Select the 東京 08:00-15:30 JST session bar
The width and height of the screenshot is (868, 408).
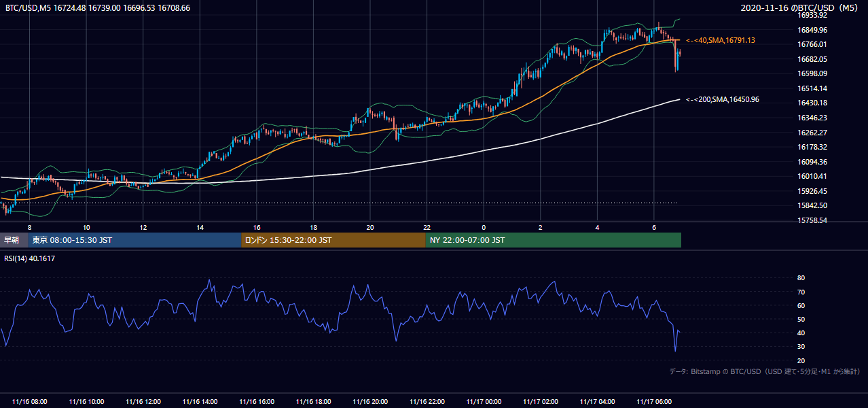click(x=134, y=240)
